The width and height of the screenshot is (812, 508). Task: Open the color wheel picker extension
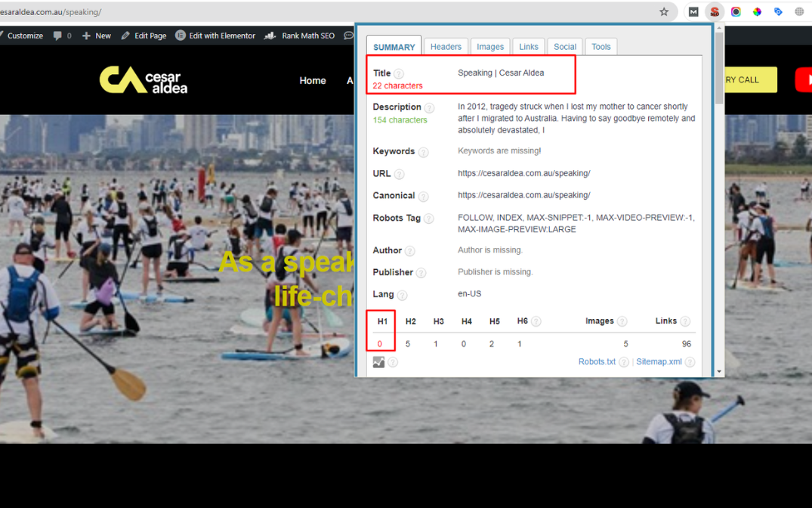point(757,11)
